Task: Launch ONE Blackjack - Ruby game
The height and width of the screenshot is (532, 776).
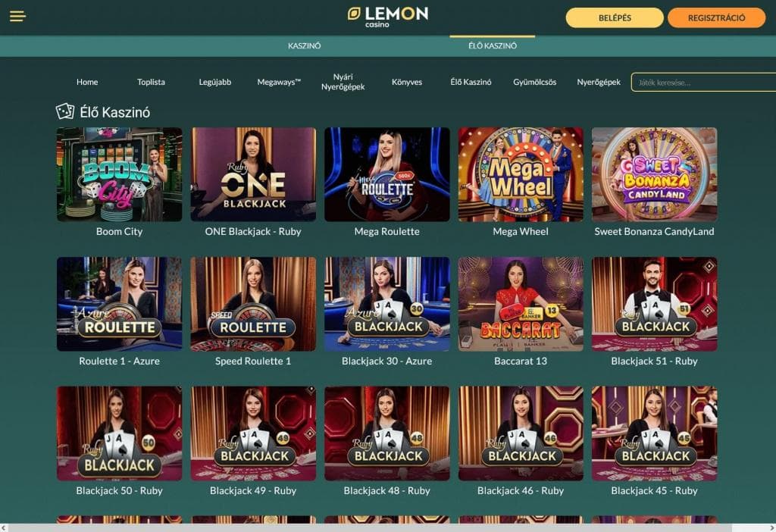Action: click(x=253, y=174)
